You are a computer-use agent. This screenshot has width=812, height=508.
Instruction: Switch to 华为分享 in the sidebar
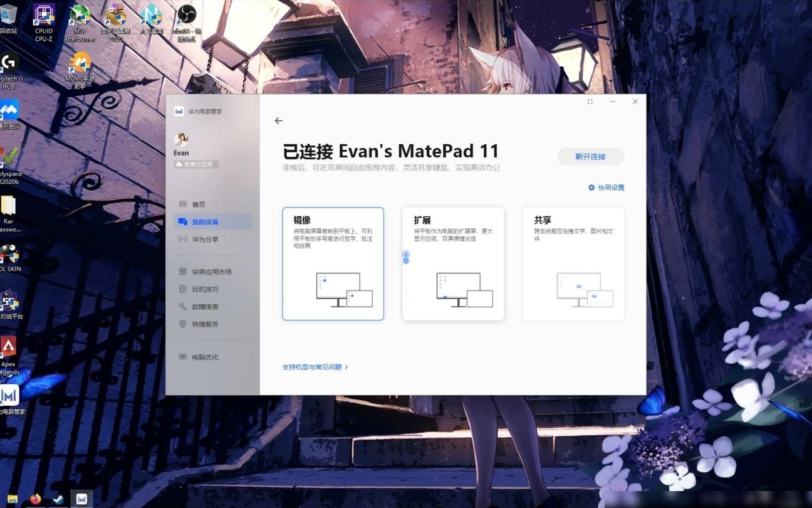click(x=212, y=240)
